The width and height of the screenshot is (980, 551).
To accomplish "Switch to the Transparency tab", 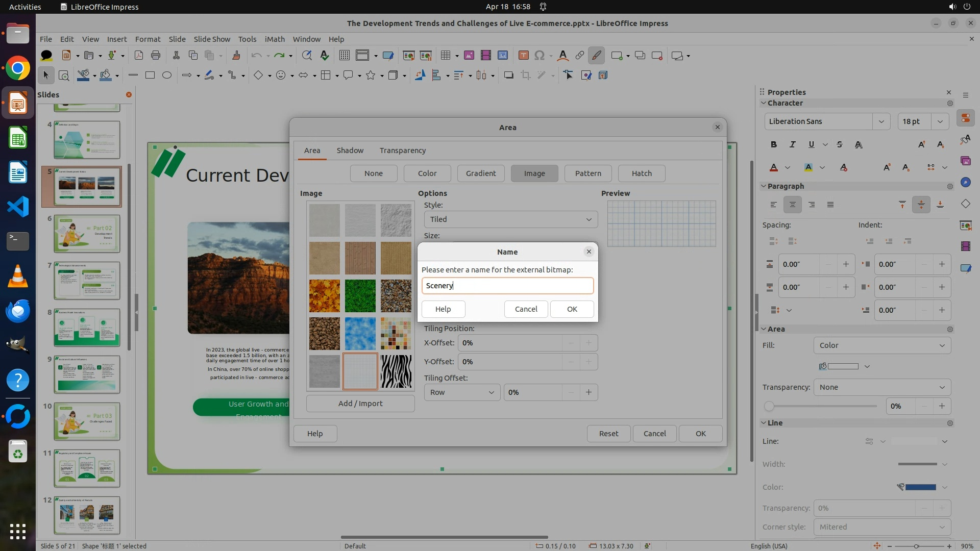I will [x=402, y=151].
